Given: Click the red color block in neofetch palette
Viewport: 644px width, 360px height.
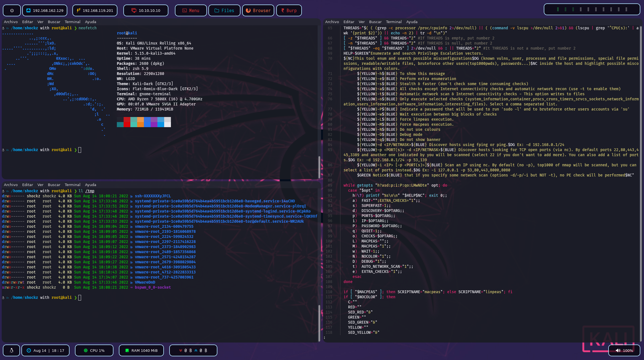Looking at the screenshot, I should coord(127,122).
